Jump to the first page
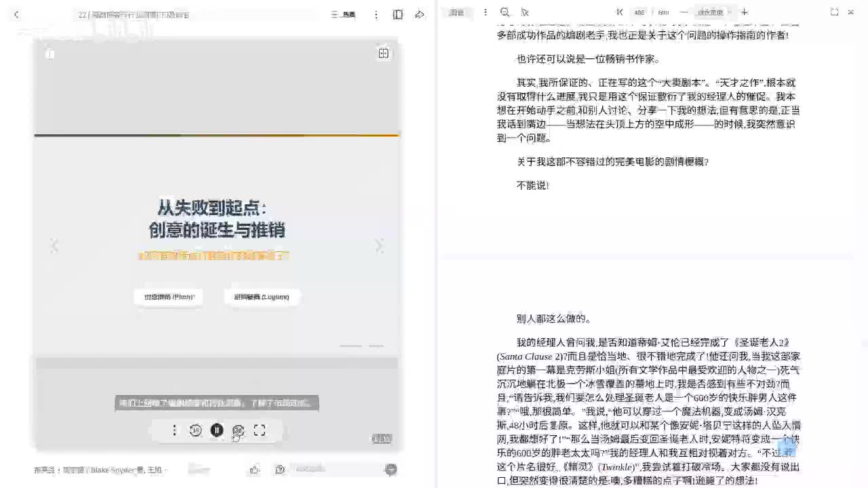 [x=620, y=12]
